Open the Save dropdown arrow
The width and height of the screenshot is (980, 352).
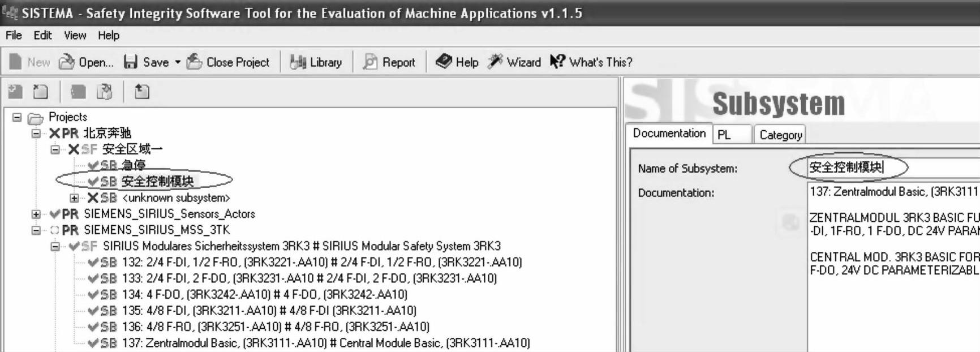coord(177,62)
